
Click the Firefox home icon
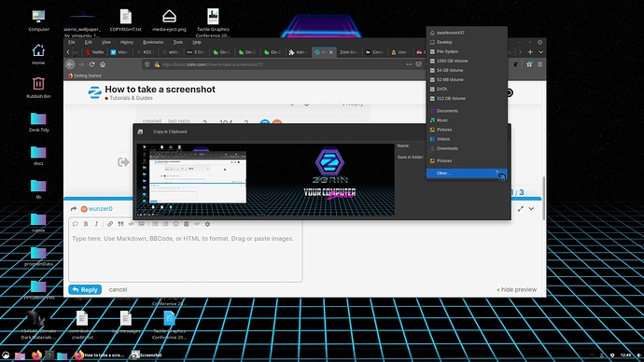[x=103, y=64]
